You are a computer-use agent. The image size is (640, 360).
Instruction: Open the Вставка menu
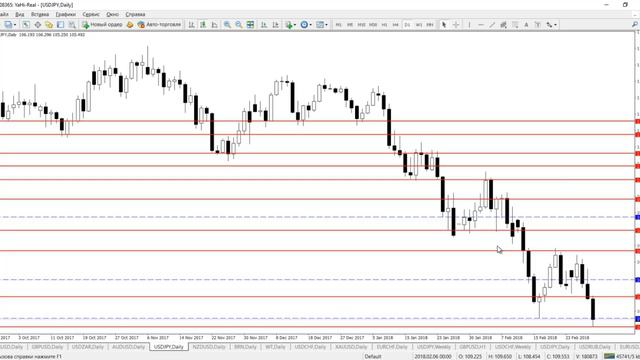pos(40,14)
